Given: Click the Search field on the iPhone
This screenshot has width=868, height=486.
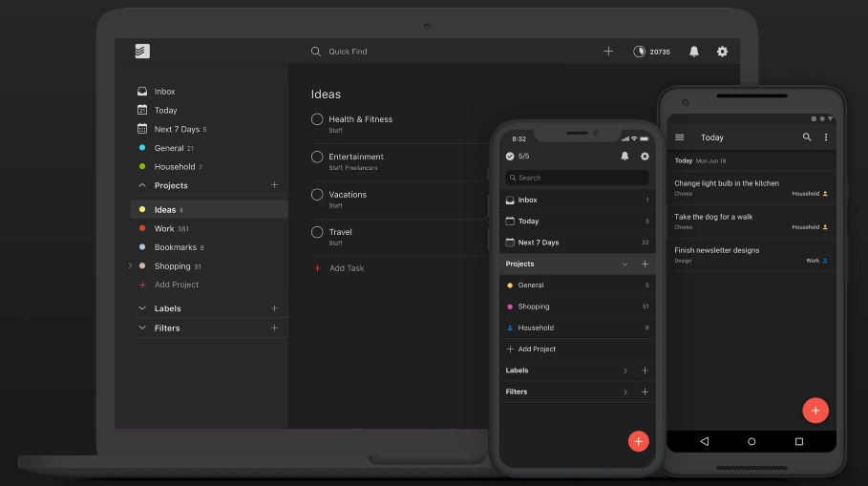Looking at the screenshot, I should (578, 178).
